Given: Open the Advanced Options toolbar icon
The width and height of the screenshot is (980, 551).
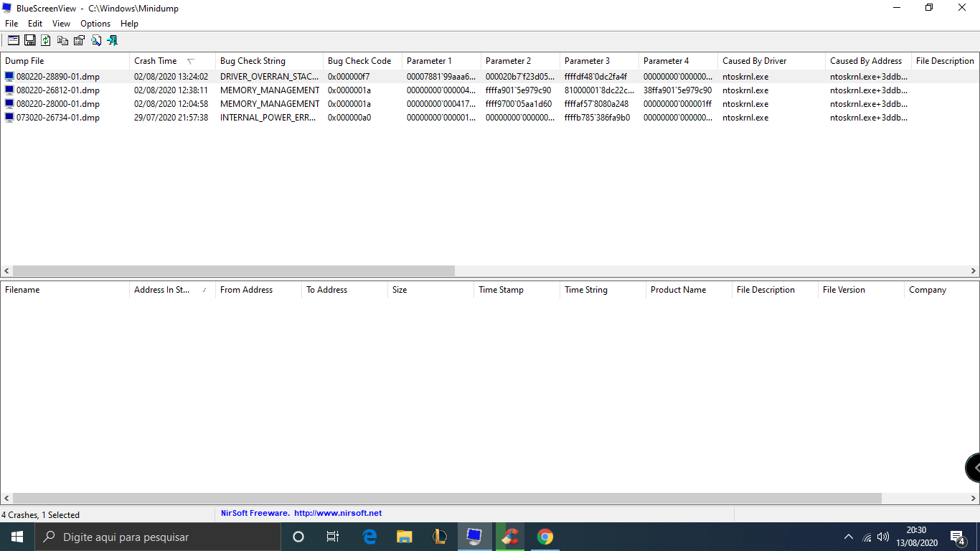Looking at the screenshot, I should point(14,40).
